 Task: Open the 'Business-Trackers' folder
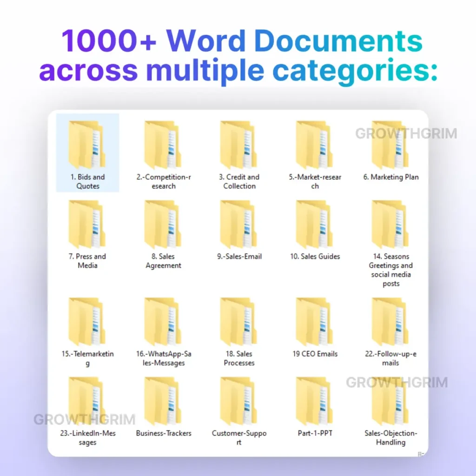point(163,402)
